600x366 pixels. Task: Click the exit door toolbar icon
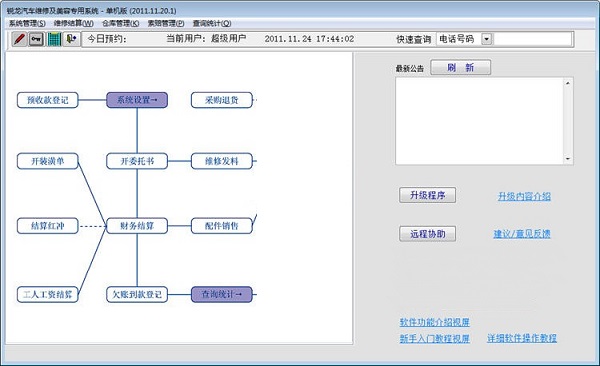(x=72, y=39)
